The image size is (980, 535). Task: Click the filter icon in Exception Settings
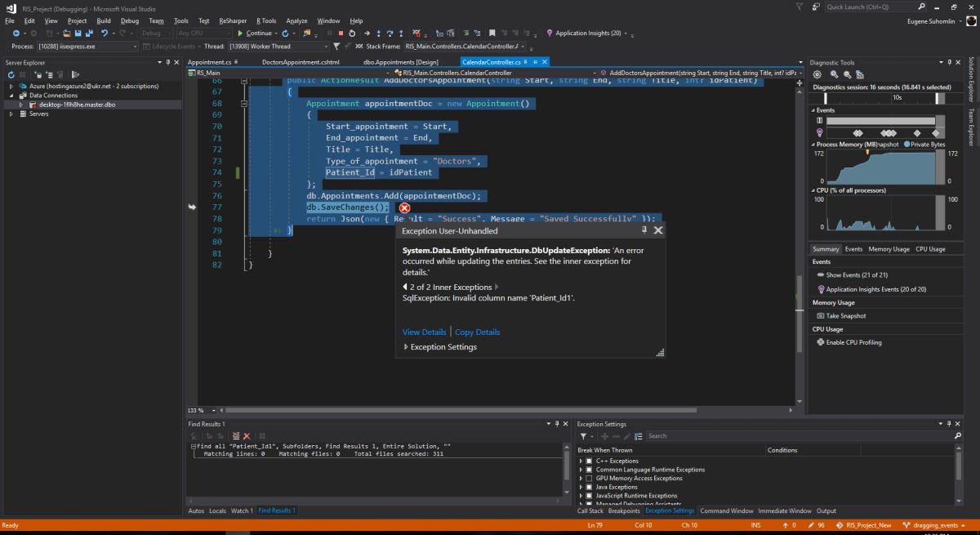pos(583,436)
